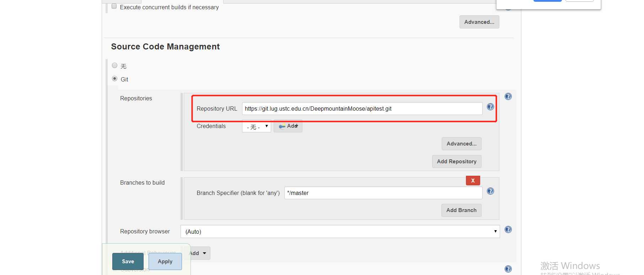The height and width of the screenshot is (275, 644).
Task: Open help icon beside Repository URL field
Action: (490, 107)
